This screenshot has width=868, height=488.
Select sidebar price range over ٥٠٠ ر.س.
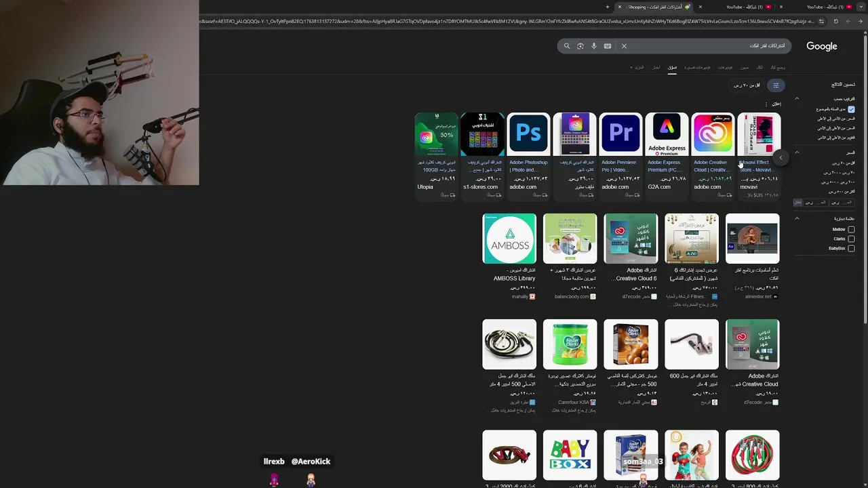842,192
